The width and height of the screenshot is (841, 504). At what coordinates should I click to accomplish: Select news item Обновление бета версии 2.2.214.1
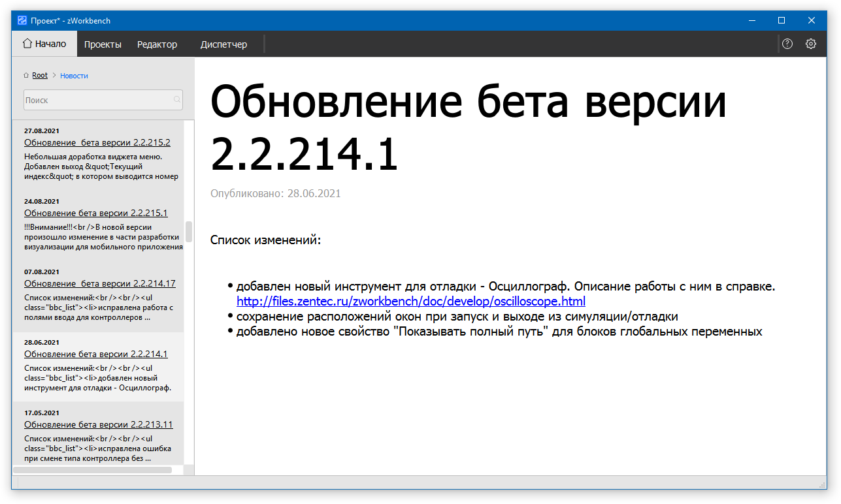[x=95, y=354]
